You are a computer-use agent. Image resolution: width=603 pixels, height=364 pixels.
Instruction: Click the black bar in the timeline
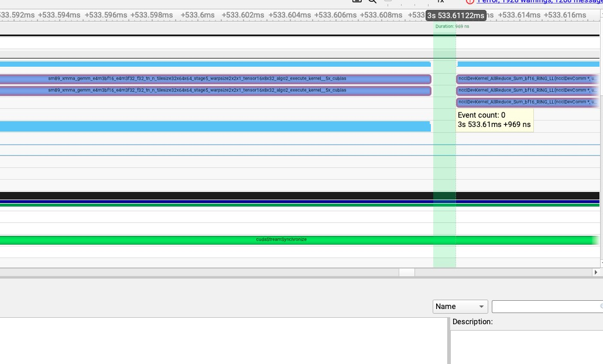pos(300,195)
